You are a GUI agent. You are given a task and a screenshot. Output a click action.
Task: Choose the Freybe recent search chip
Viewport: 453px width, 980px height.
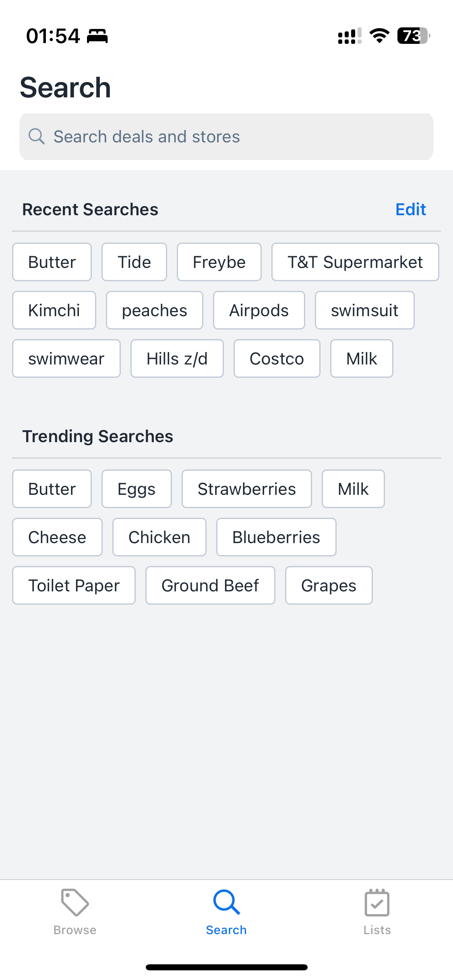(219, 262)
